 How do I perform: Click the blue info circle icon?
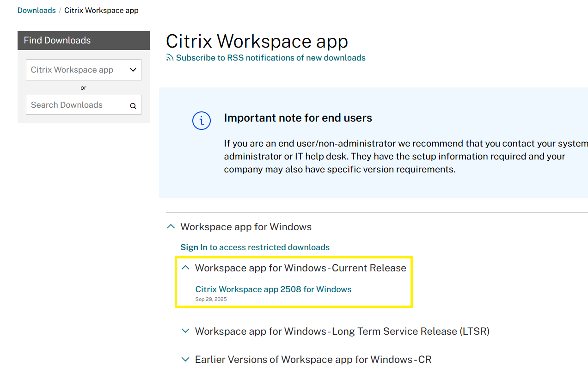coord(202,121)
